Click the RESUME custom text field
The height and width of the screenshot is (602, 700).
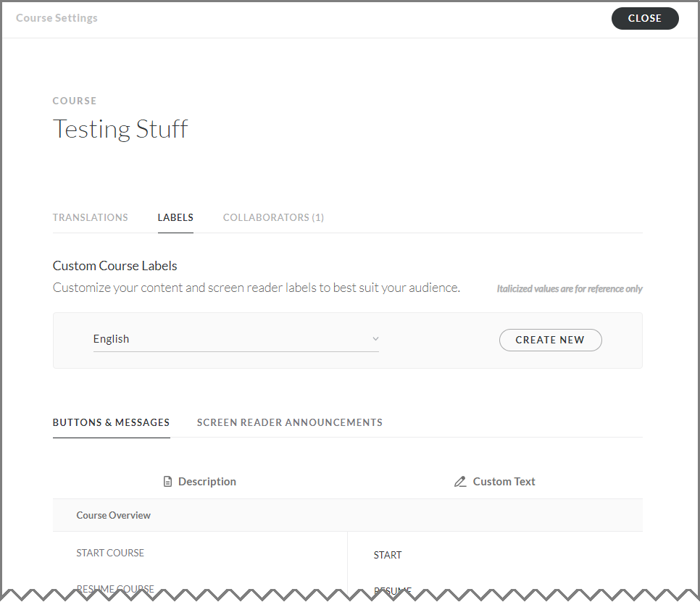pyautogui.click(x=393, y=590)
